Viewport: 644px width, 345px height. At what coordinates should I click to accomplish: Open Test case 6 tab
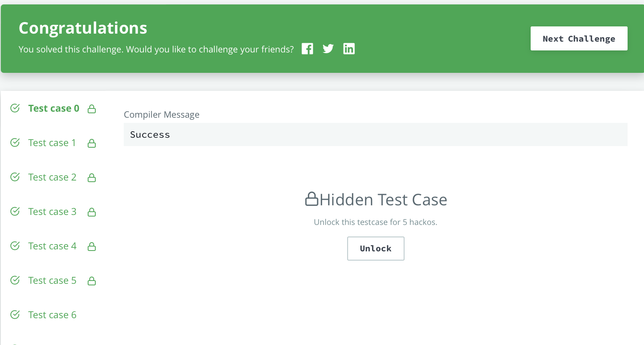point(52,315)
